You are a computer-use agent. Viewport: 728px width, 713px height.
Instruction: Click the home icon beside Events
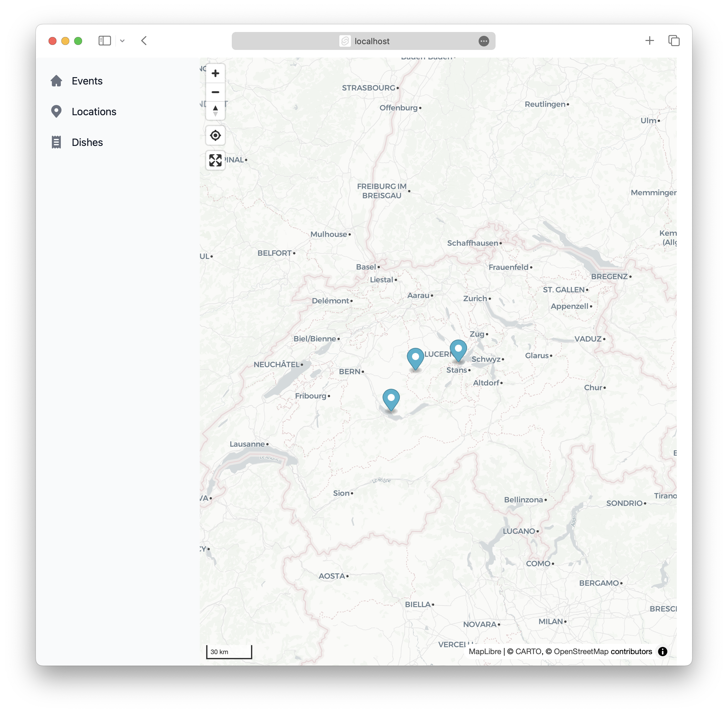click(57, 81)
